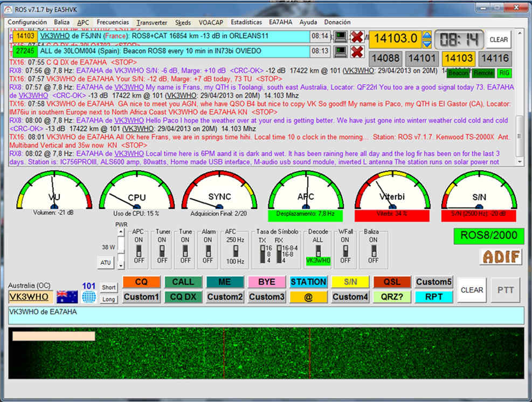The height and width of the screenshot is (402, 532).
Task: Click the PWR vertical slider track
Action: pyautogui.click(x=121, y=248)
